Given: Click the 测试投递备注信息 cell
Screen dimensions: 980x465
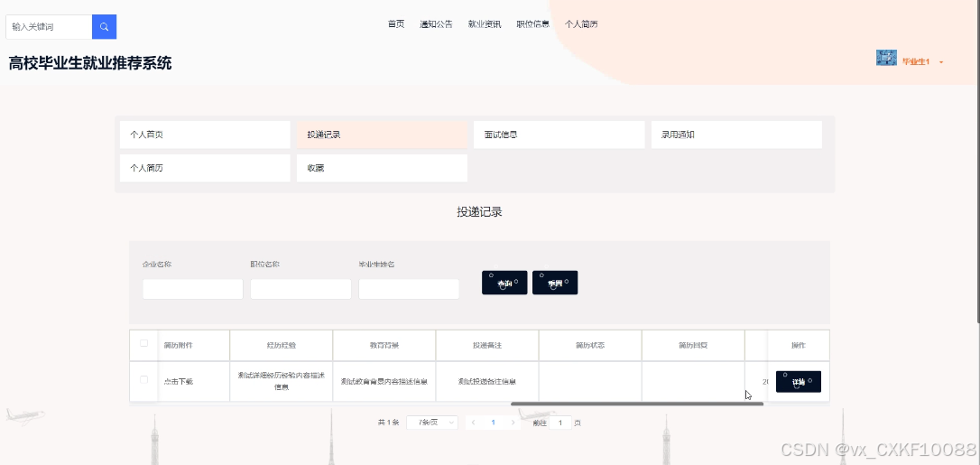Looking at the screenshot, I should (487, 381).
